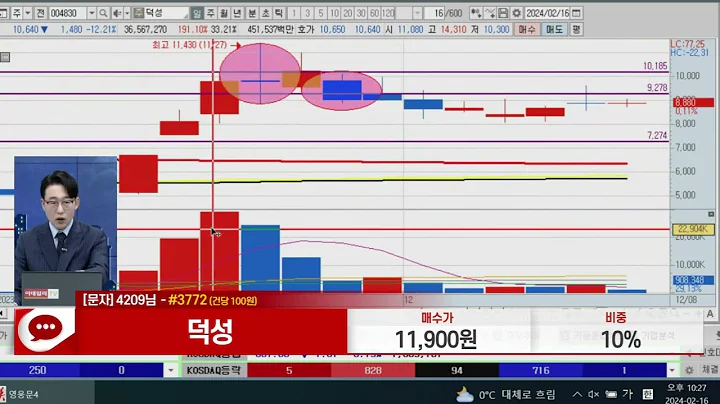Screen dimensions: 720x404
Task: Click the stock search magnifier icon
Action: coord(103,13)
